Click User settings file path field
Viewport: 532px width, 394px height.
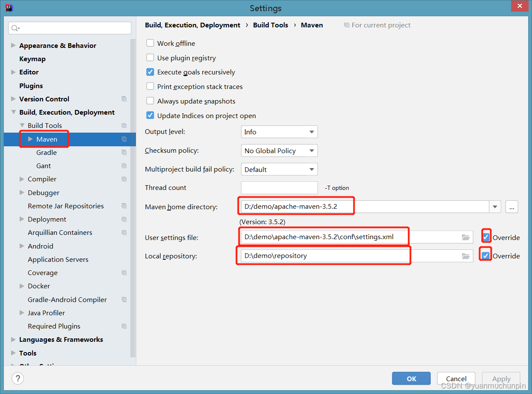pos(357,237)
